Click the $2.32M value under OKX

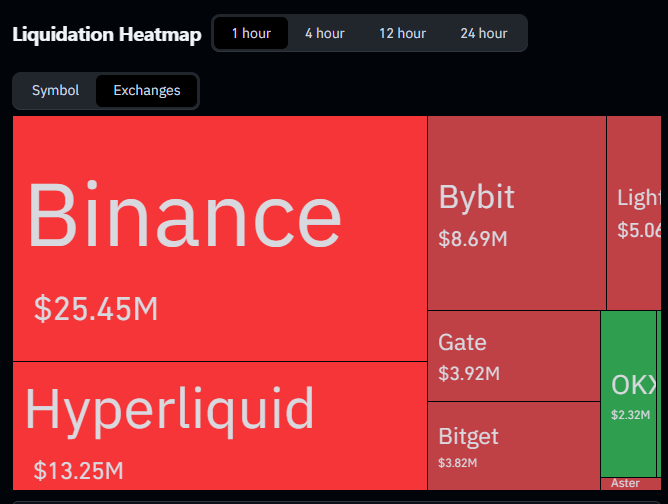point(631,415)
